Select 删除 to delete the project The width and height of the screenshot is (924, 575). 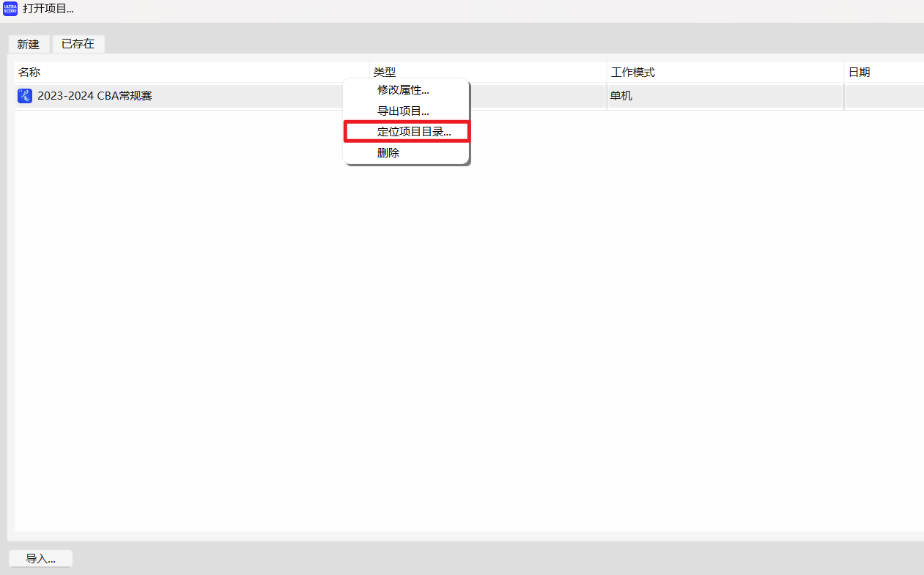click(x=388, y=152)
